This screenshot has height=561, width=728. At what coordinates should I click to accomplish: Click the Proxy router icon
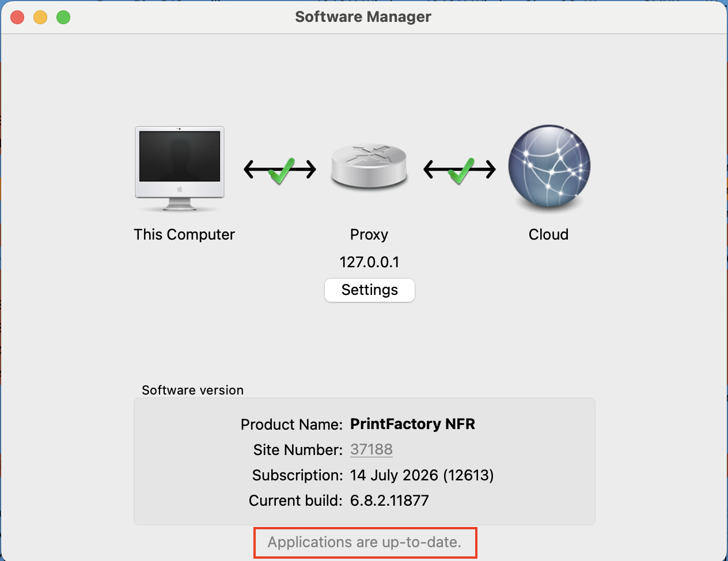pyautogui.click(x=369, y=166)
